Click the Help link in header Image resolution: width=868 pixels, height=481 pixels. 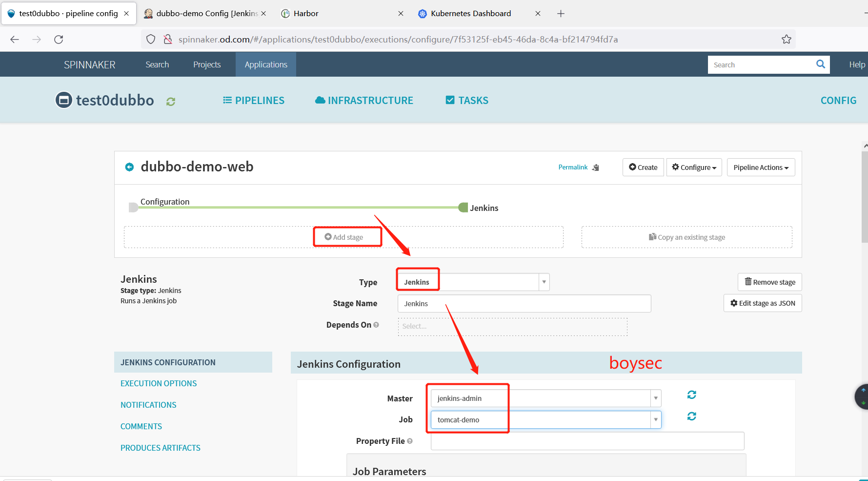click(857, 64)
